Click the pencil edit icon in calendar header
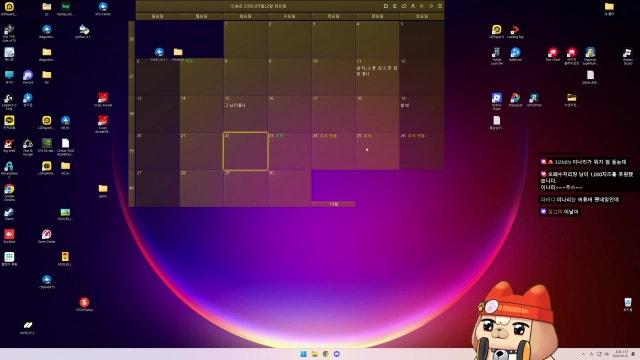Screen dimensions: 640x360 [404, 6]
